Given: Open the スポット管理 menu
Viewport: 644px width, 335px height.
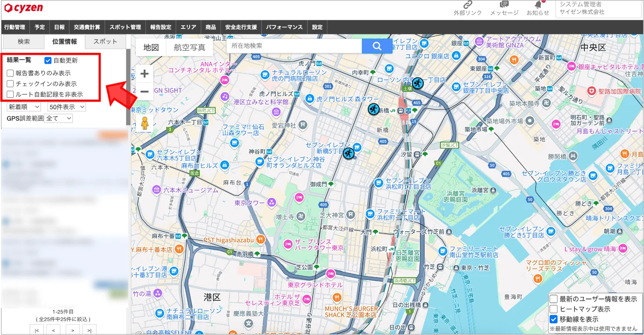Looking at the screenshot, I should [x=125, y=27].
